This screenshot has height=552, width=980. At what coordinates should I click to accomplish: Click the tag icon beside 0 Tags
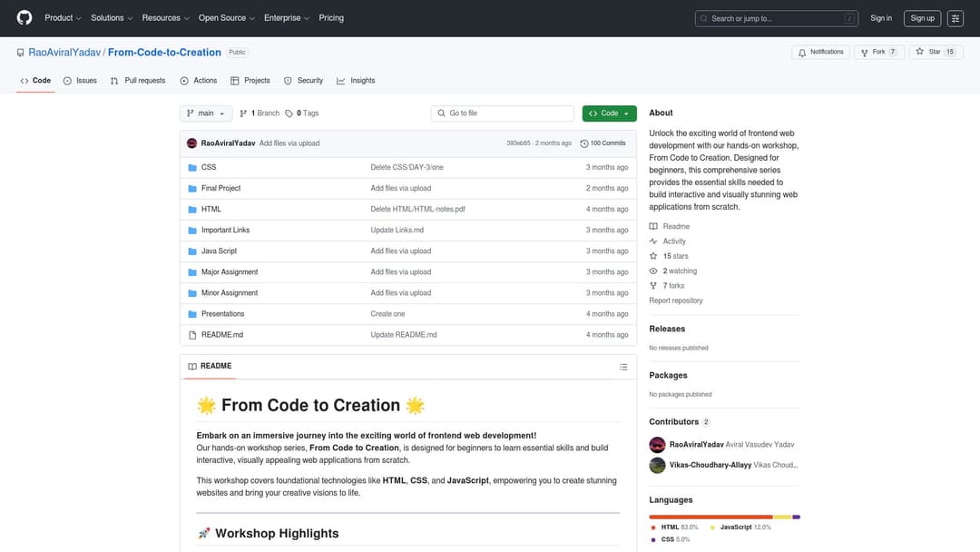tap(289, 113)
